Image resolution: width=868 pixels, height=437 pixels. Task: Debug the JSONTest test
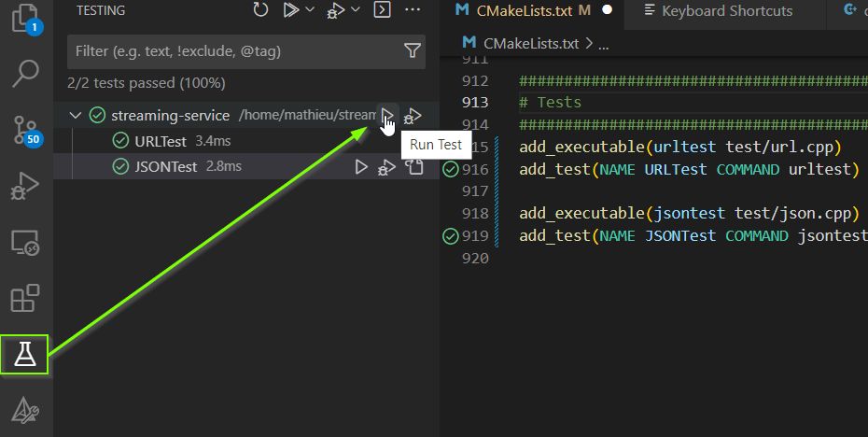coord(386,167)
